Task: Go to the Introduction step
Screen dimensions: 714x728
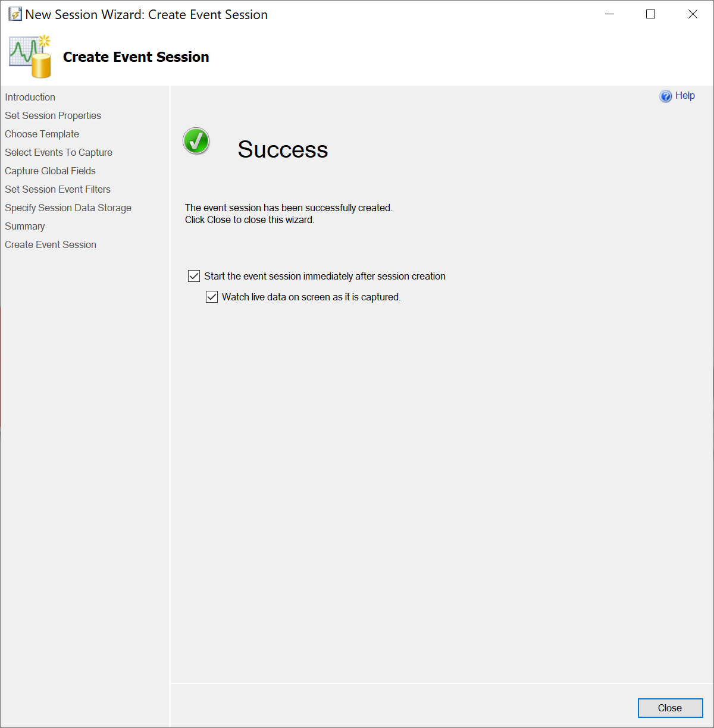Action: [x=30, y=97]
